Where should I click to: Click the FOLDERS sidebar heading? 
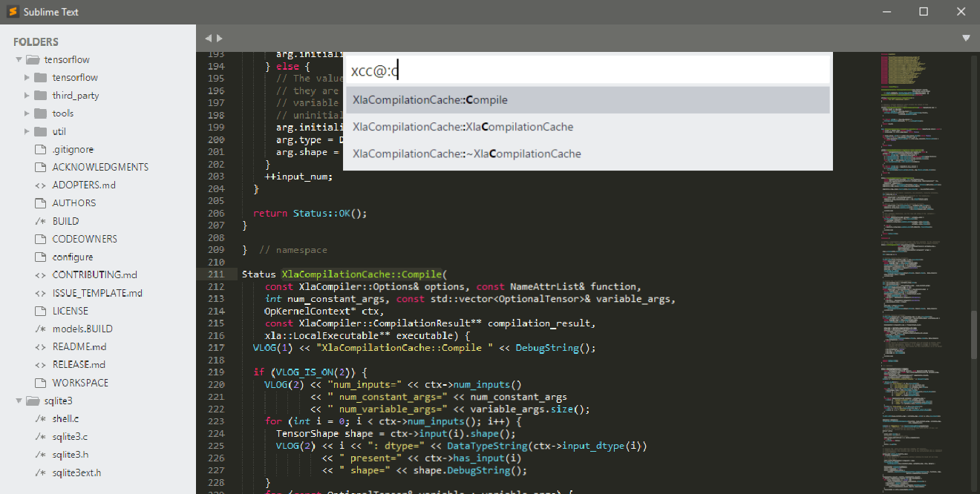point(36,42)
